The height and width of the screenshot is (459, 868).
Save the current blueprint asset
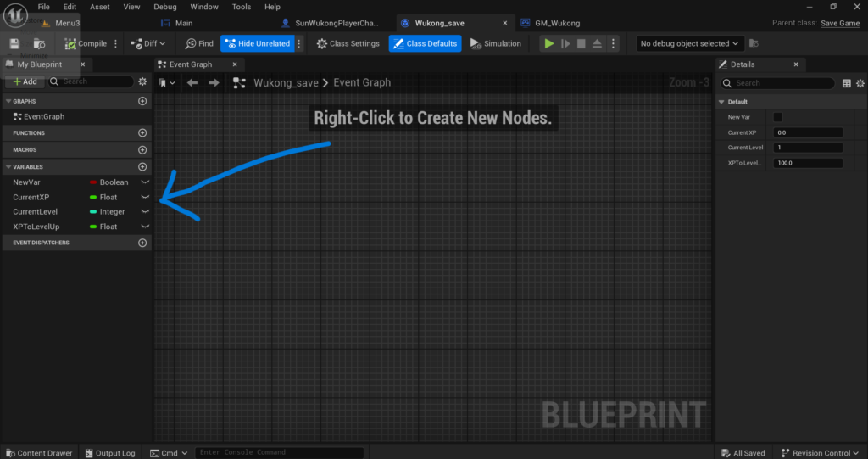coord(15,44)
